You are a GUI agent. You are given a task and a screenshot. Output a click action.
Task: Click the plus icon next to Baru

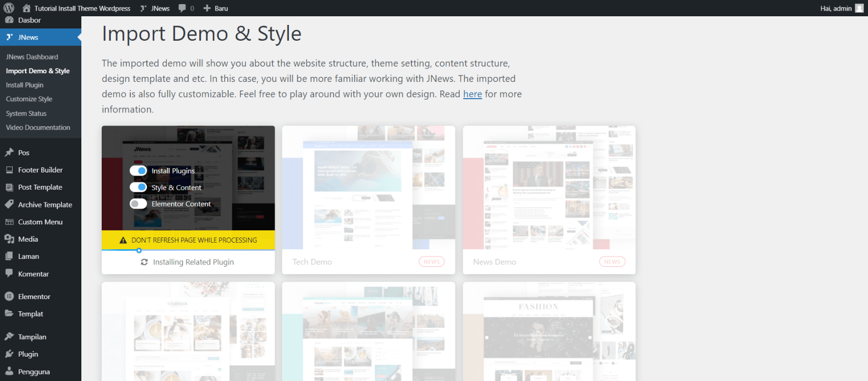207,8
